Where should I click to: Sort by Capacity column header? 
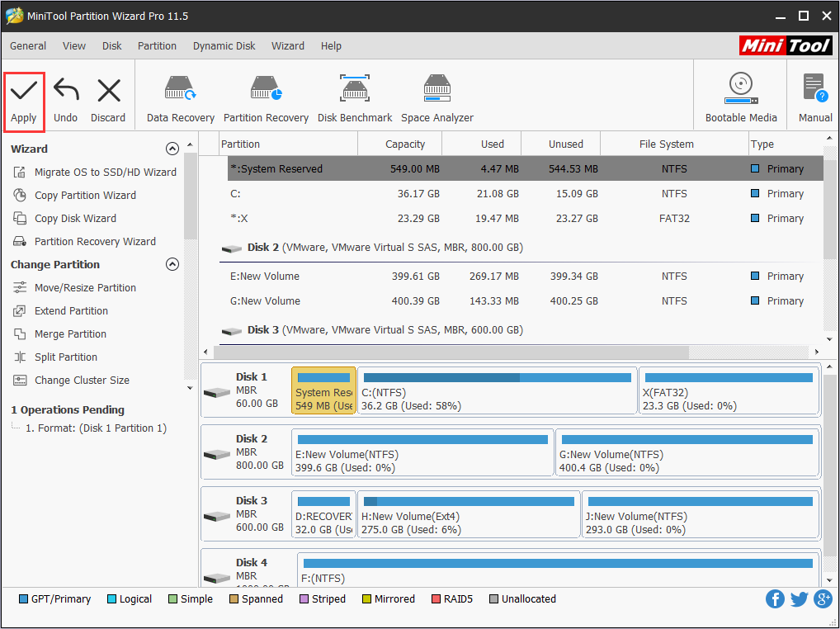click(x=399, y=144)
